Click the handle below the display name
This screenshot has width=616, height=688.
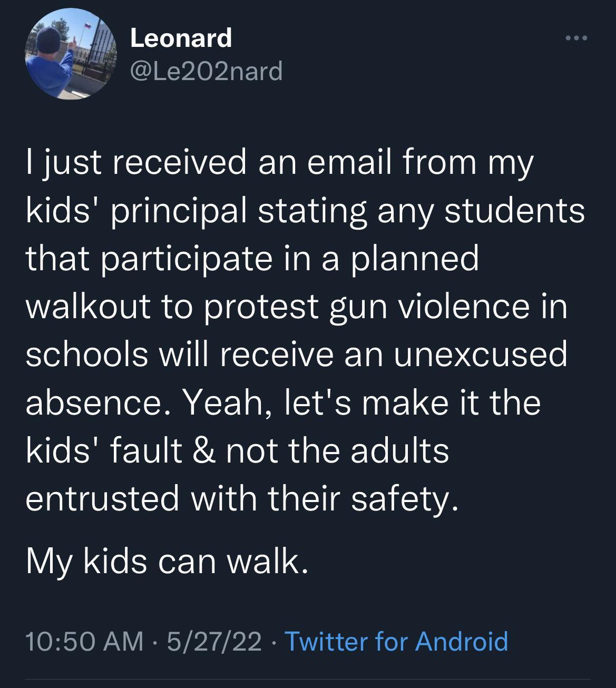[x=204, y=71]
